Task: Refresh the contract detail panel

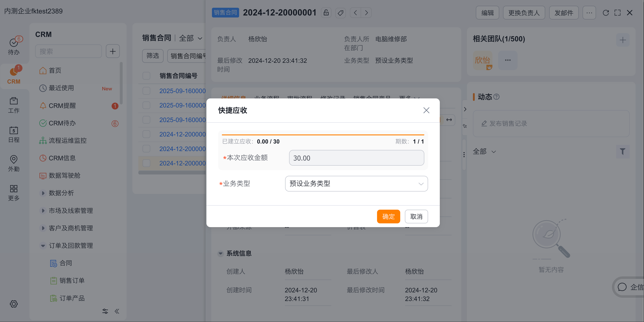Action: [x=606, y=13]
